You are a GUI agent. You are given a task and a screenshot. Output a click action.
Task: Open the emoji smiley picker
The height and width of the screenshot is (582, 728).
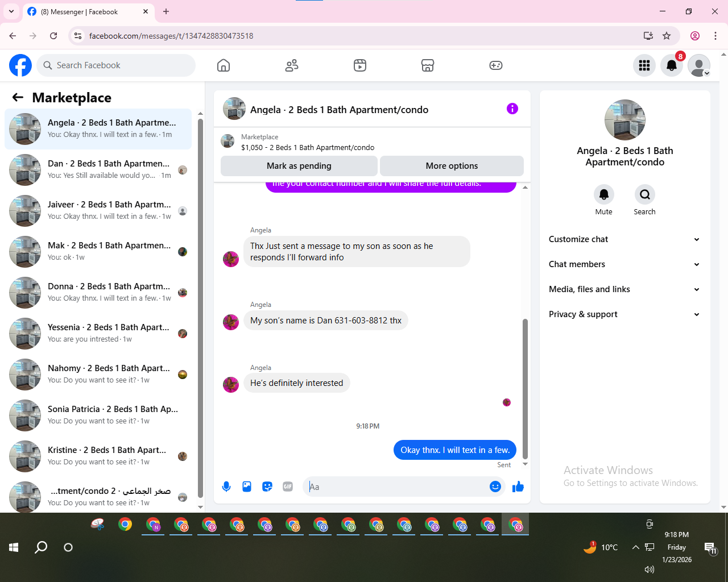click(x=495, y=487)
